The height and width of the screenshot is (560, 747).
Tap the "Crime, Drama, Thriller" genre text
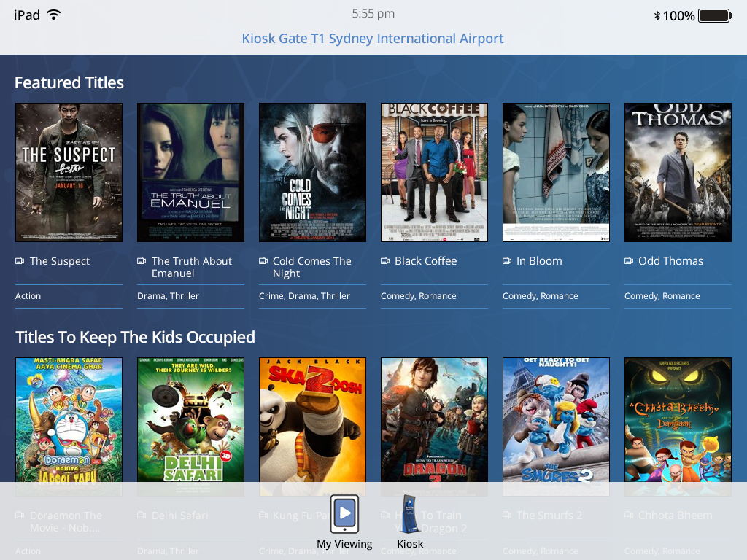point(304,296)
